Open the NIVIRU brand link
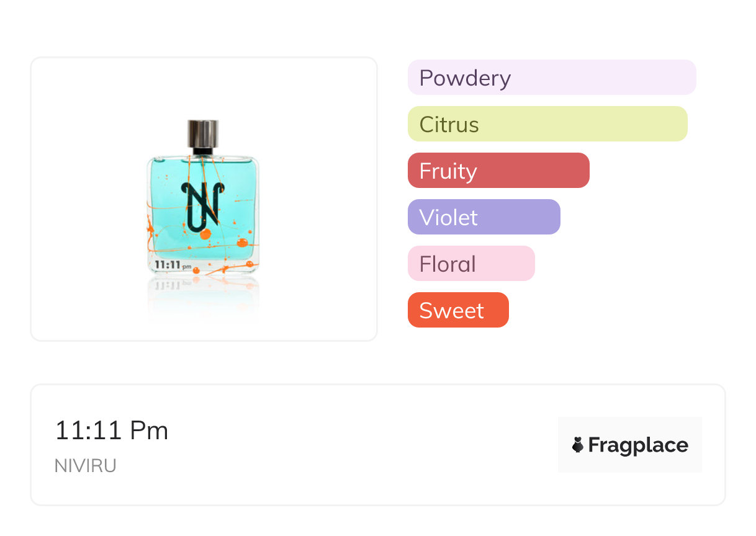The image size is (756, 536). tap(86, 466)
